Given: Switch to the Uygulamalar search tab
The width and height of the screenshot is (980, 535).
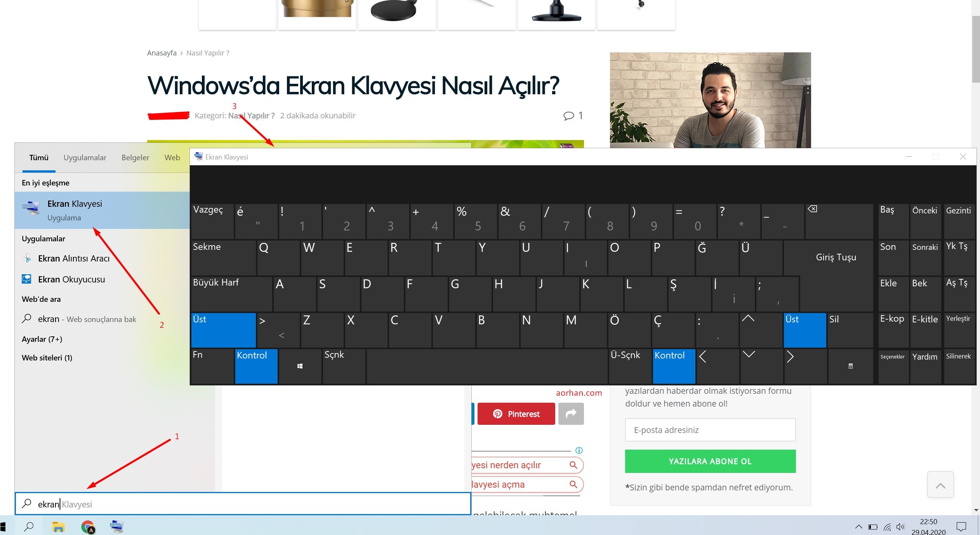Looking at the screenshot, I should coord(85,158).
